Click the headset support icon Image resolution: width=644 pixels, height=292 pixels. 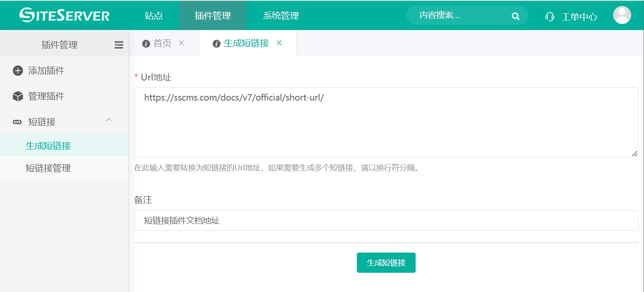tap(550, 17)
